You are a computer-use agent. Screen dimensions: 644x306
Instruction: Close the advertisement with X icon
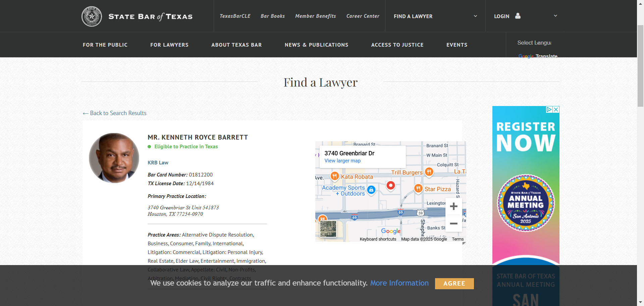tap(556, 109)
